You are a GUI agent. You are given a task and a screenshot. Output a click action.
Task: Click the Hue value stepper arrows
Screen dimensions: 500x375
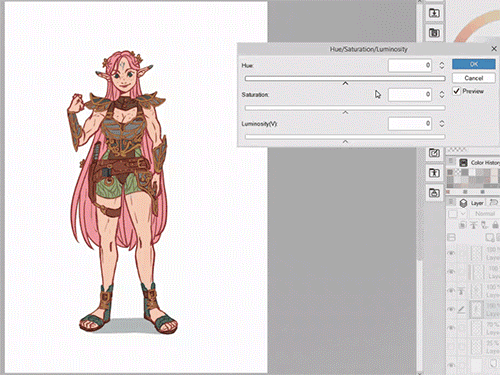(442, 65)
